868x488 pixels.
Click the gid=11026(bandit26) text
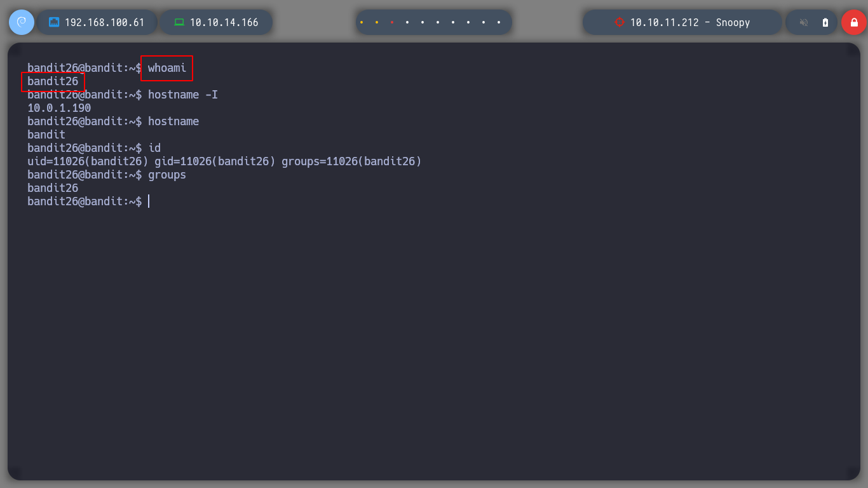pyautogui.click(x=215, y=161)
